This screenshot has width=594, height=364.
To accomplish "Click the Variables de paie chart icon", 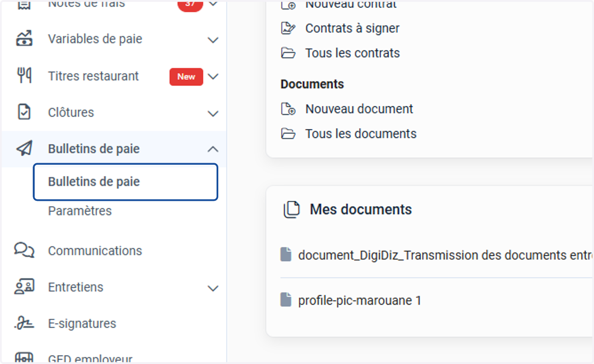I will coord(24,39).
